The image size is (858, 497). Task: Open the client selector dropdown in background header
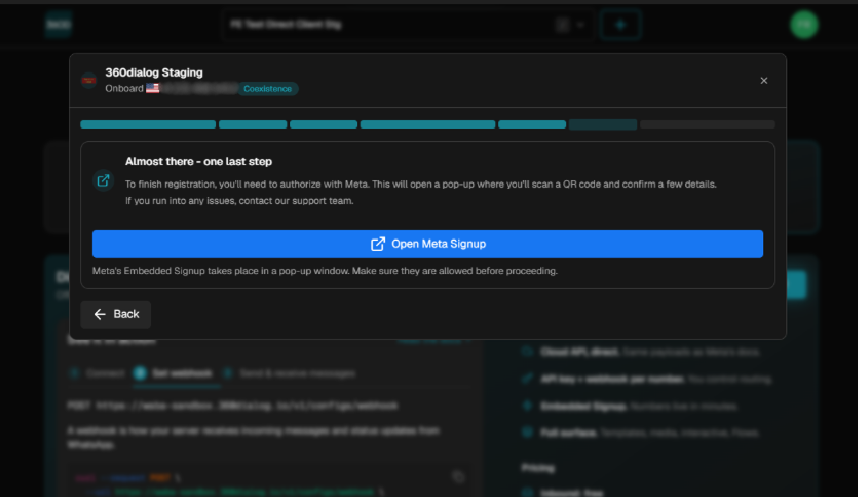tap(408, 25)
